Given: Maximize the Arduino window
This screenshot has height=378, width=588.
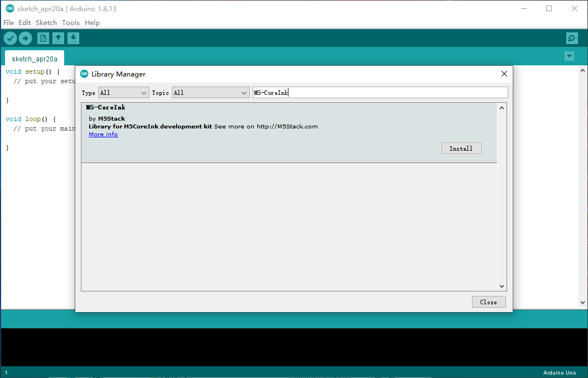Looking at the screenshot, I should pos(549,8).
